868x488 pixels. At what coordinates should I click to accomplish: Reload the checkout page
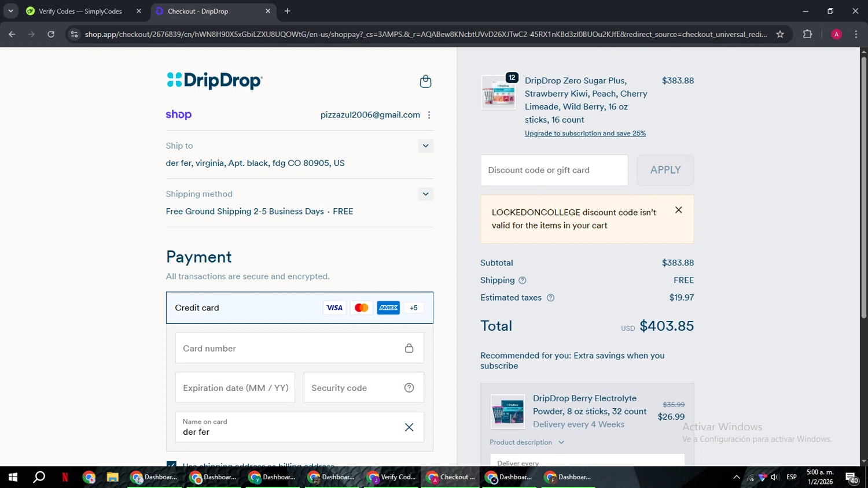(x=51, y=34)
